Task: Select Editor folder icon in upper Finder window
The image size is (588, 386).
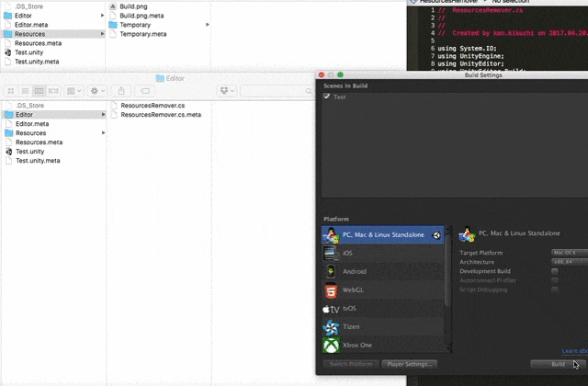Action: 7,16
